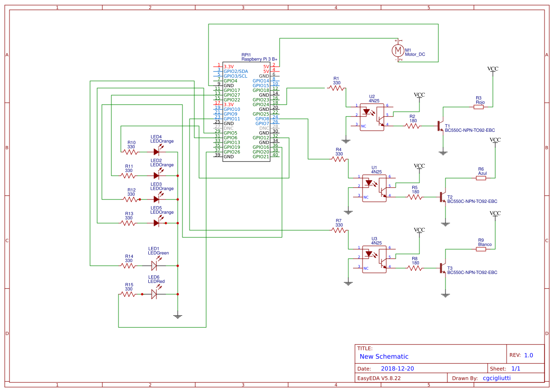Click the 'GPIO6' pin label
554x392 pixels.
[x=230, y=138]
